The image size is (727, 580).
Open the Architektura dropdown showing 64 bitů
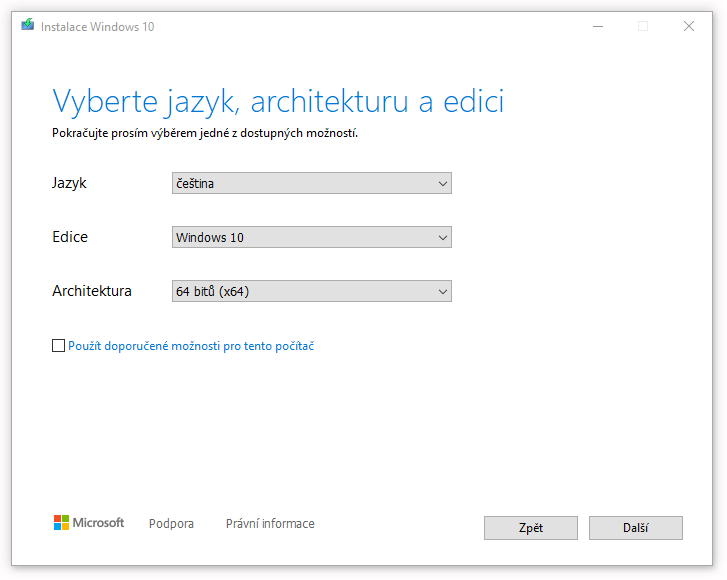[312, 291]
